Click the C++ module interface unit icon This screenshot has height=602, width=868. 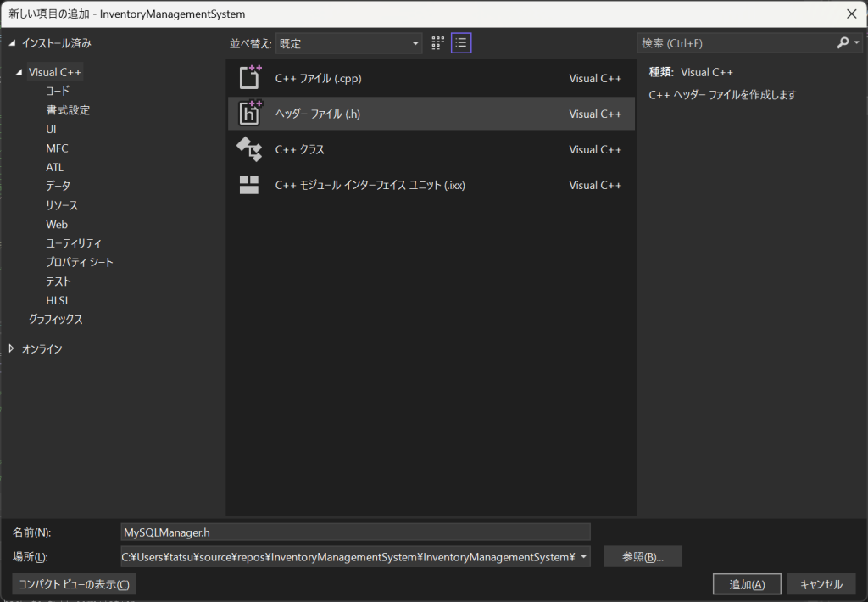click(249, 185)
